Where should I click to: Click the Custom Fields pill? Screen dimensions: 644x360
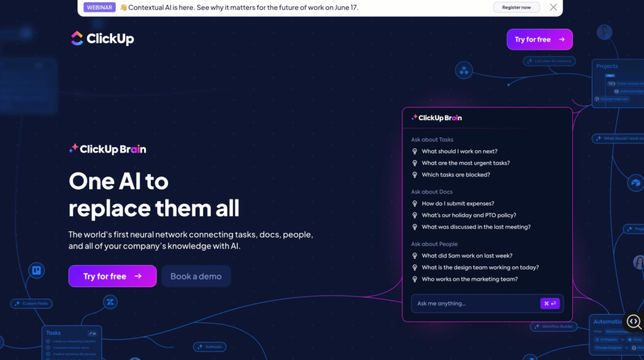point(31,303)
